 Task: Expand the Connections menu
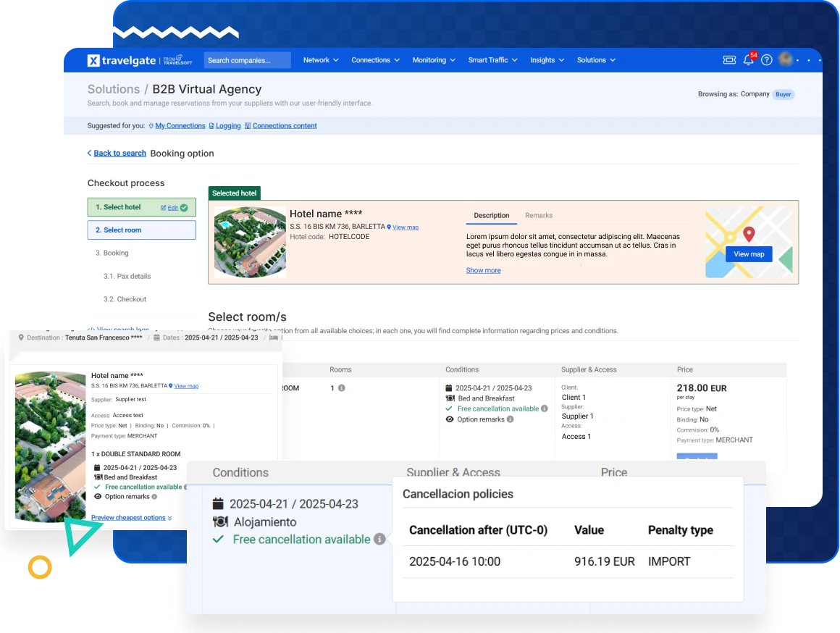375,60
